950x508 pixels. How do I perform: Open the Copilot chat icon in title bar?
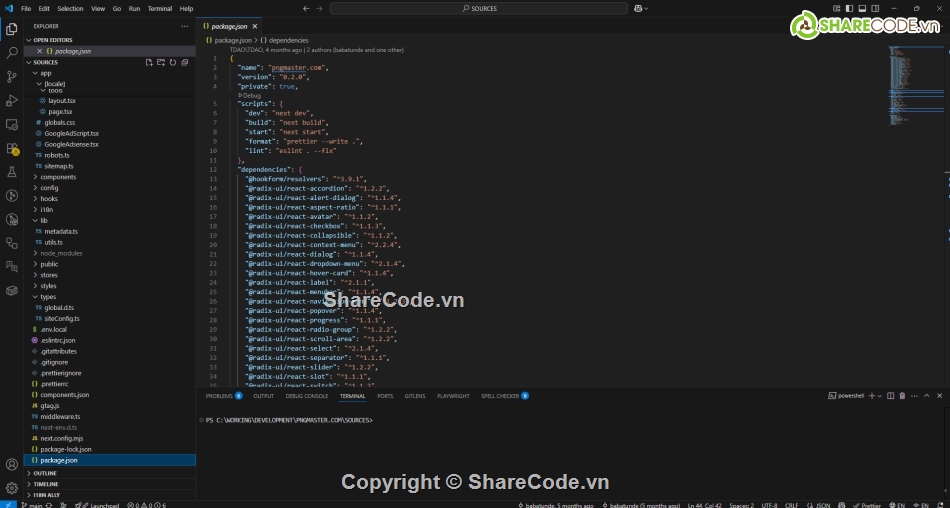(638, 8)
